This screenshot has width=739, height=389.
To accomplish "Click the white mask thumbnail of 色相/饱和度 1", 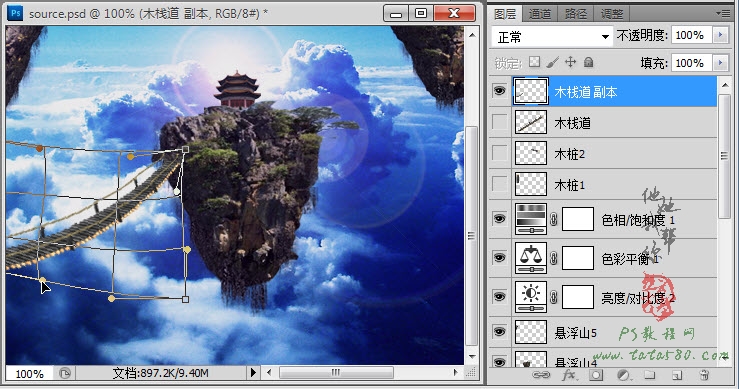I will [578, 219].
